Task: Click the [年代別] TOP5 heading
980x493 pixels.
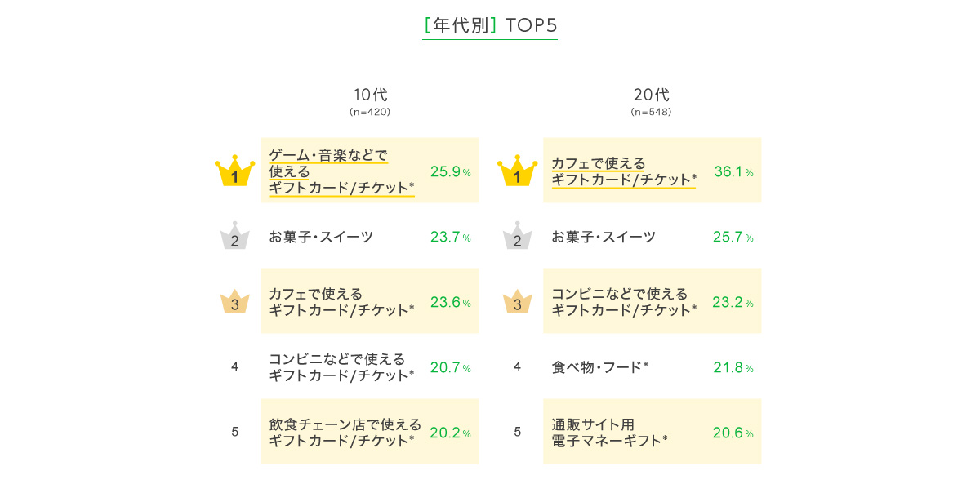Action: (490, 25)
